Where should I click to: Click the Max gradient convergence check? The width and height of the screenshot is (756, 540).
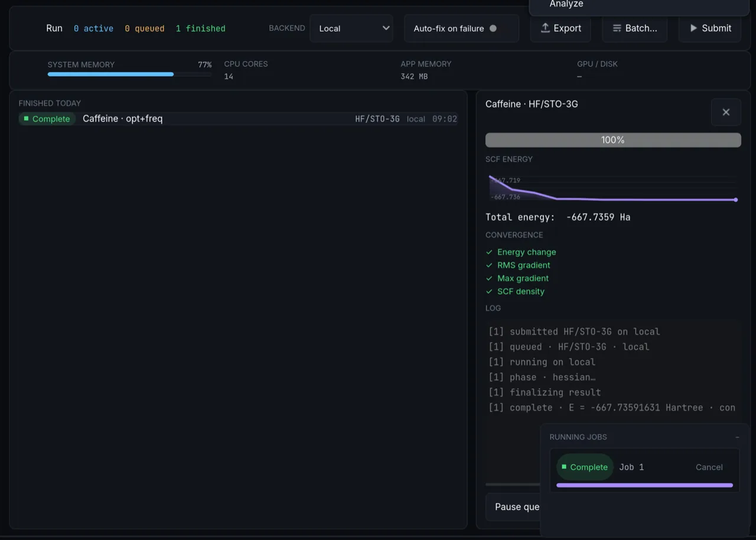pyautogui.click(x=517, y=278)
